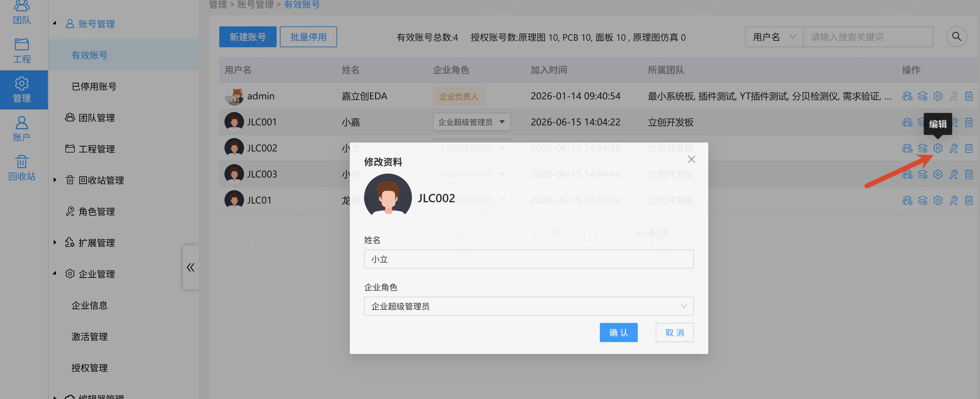Open team settings icon for JLC003 row
Screen dimensions: 980x399
coord(907,174)
